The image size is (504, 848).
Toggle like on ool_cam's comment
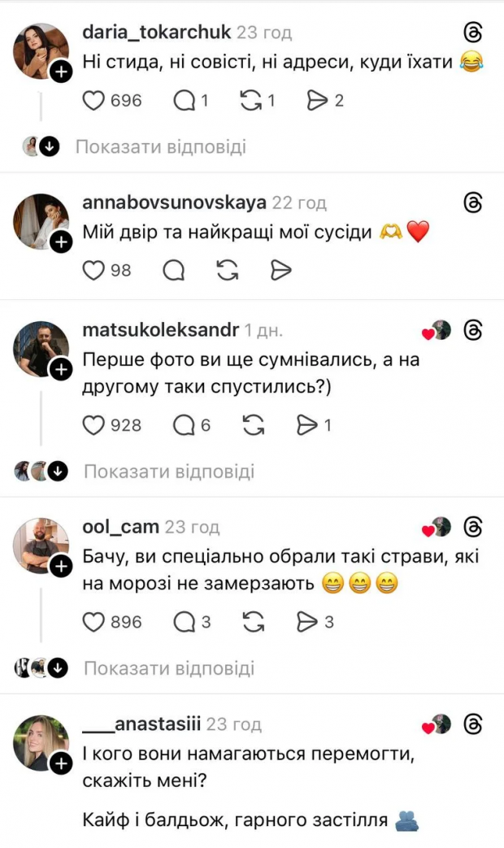coord(95,622)
